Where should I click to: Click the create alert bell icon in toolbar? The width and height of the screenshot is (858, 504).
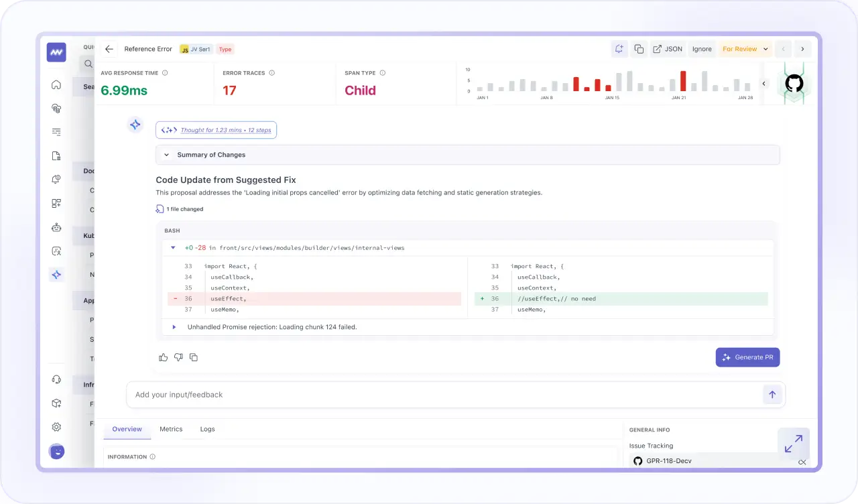click(619, 48)
